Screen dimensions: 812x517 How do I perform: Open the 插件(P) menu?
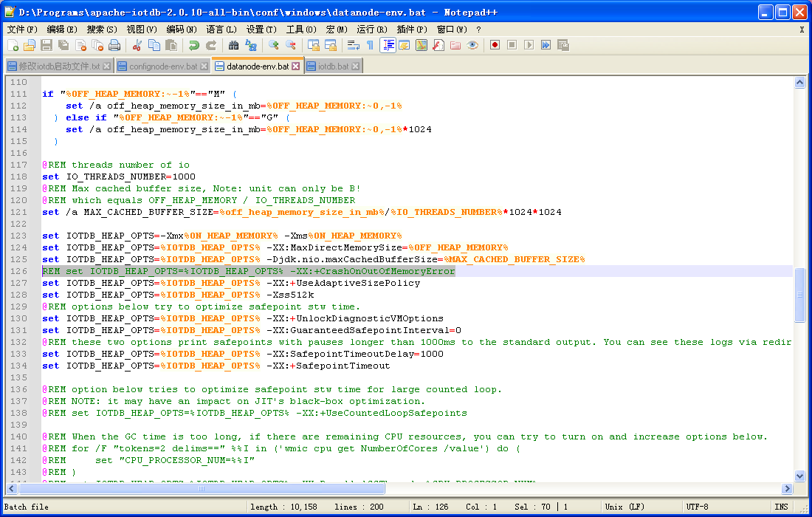pyautogui.click(x=412, y=30)
